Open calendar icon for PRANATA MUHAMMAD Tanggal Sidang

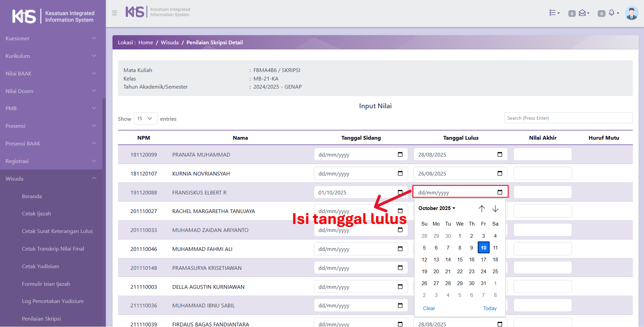pyautogui.click(x=400, y=155)
